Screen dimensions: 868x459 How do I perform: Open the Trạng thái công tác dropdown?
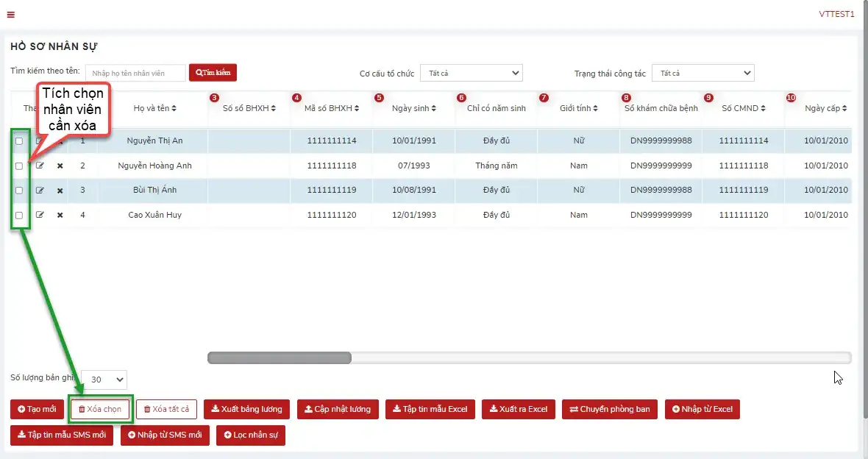click(x=703, y=73)
